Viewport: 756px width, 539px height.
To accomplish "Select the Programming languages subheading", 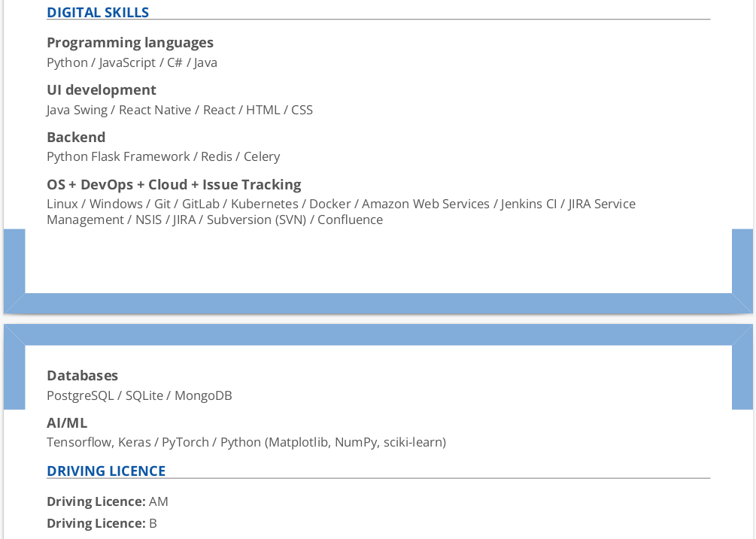I will (130, 43).
